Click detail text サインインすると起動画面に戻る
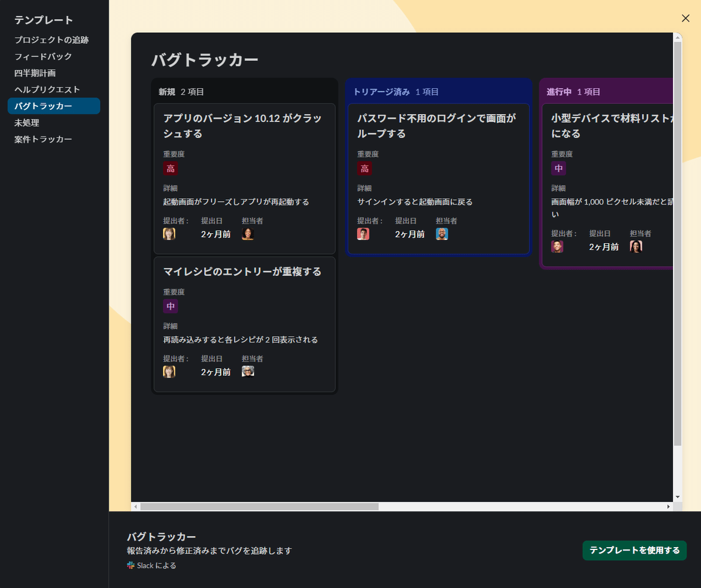Image resolution: width=701 pixels, height=588 pixels. (x=415, y=202)
